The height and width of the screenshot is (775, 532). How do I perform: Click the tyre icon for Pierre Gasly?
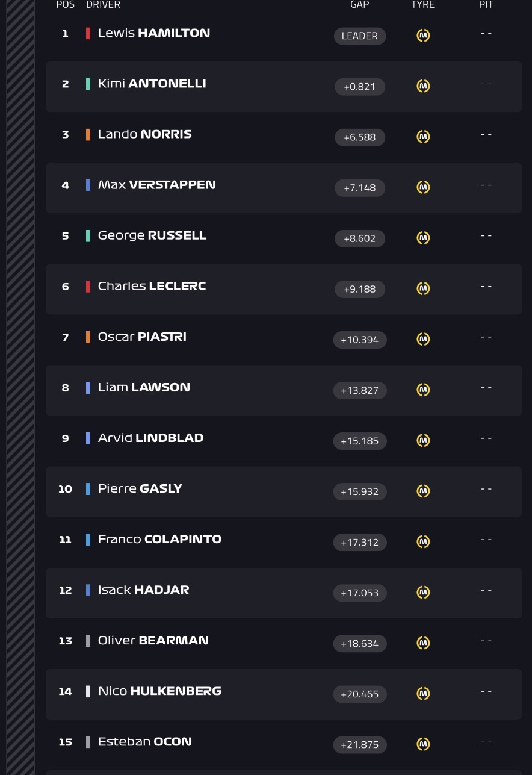[423, 491]
